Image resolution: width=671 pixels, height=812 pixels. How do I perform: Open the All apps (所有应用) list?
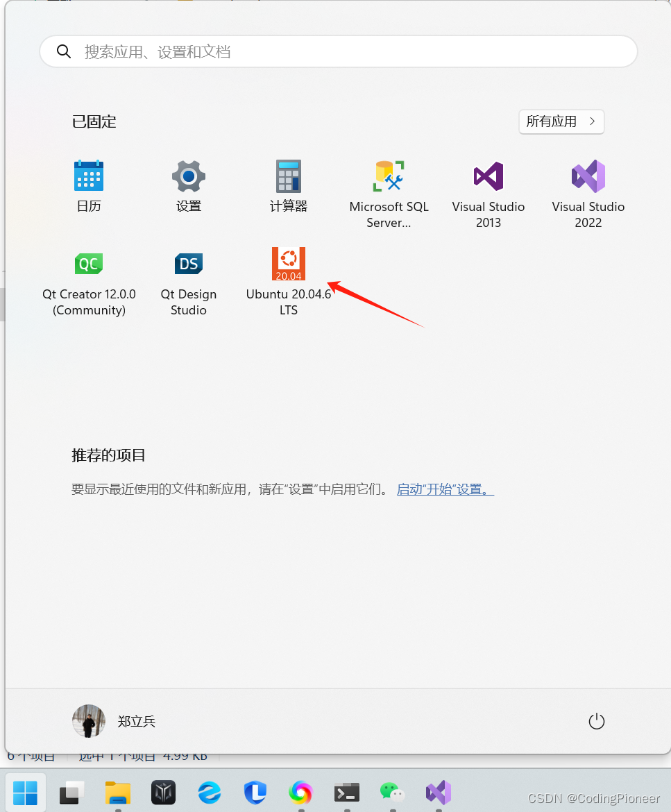click(x=561, y=121)
